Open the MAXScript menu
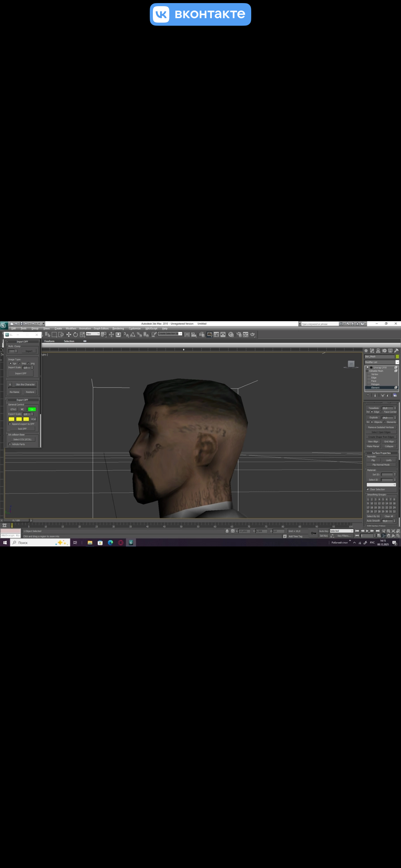The height and width of the screenshot is (868, 401). click(151, 328)
